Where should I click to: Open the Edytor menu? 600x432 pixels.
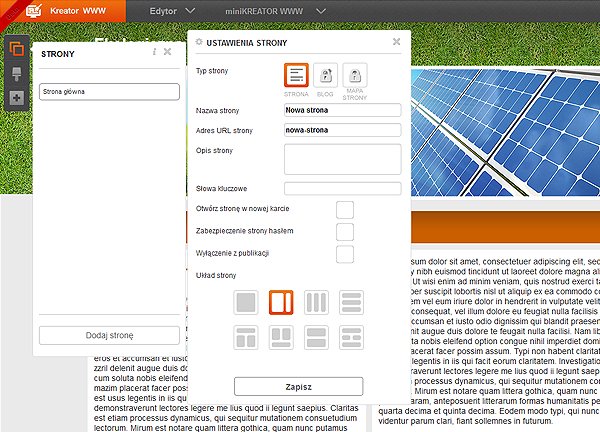tap(163, 11)
